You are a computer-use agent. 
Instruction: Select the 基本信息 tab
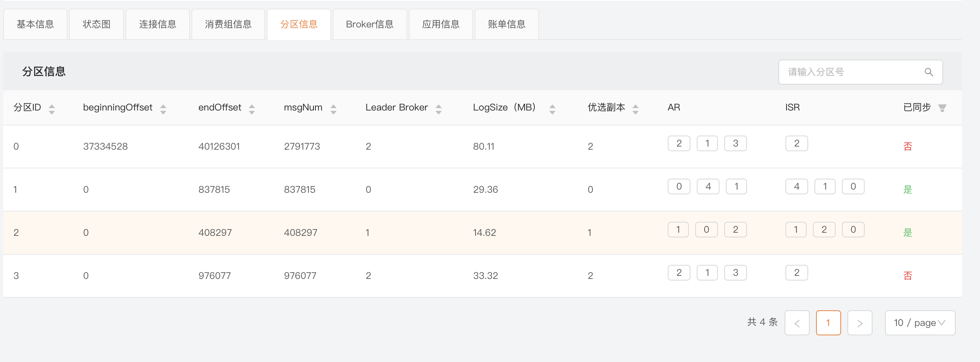(x=35, y=24)
